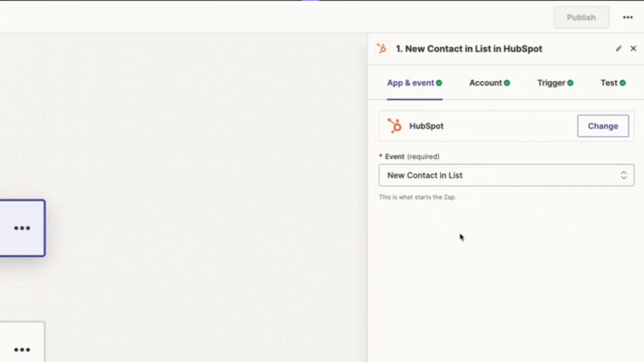Click the text This is what starts the Zap
This screenshot has width=644, height=362.
coord(417,197)
